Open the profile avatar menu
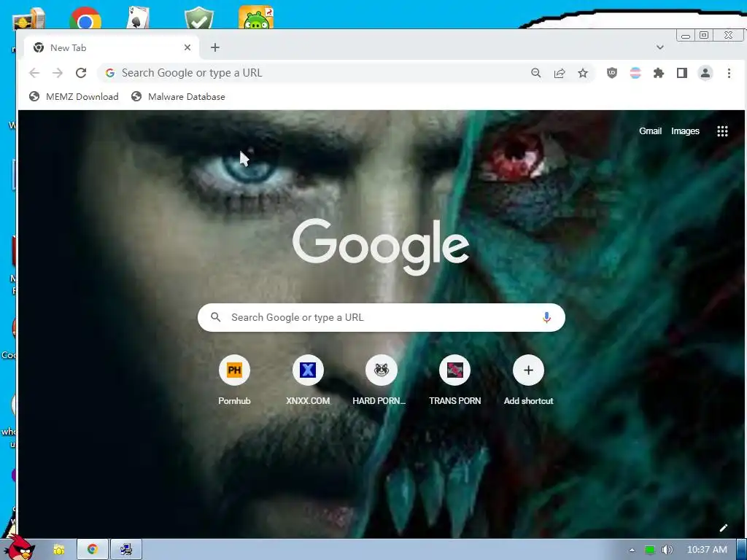The width and height of the screenshot is (747, 560). [705, 73]
